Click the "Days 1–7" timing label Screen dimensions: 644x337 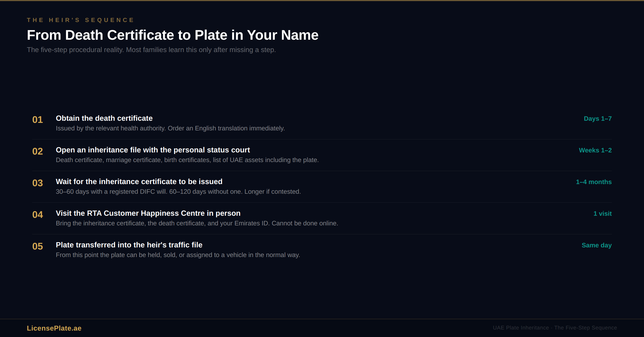point(598,119)
